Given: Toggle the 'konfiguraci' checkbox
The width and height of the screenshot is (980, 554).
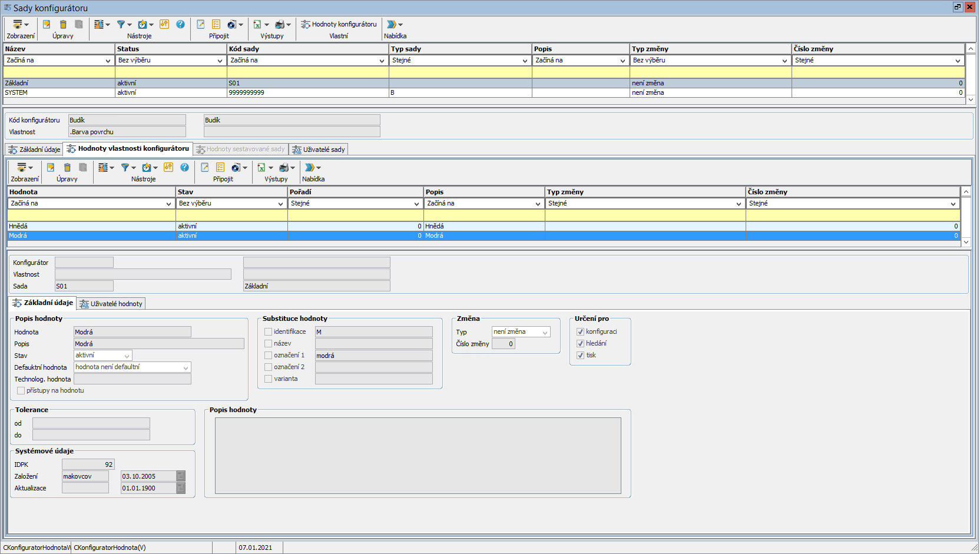Looking at the screenshot, I should (580, 331).
